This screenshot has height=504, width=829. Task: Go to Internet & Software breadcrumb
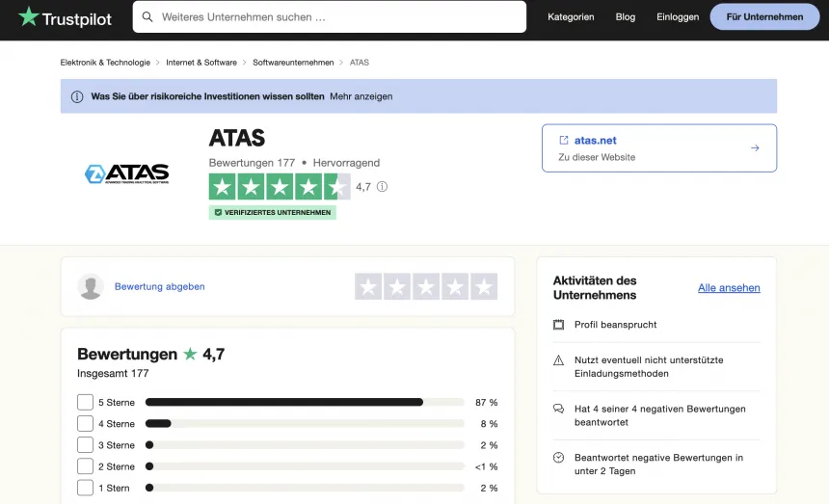pos(201,63)
